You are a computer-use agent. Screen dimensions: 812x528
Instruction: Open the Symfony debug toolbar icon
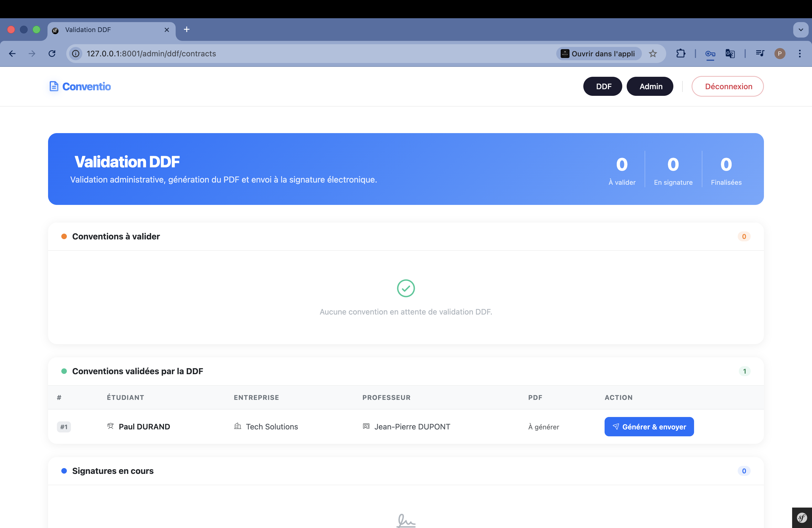coord(802,518)
